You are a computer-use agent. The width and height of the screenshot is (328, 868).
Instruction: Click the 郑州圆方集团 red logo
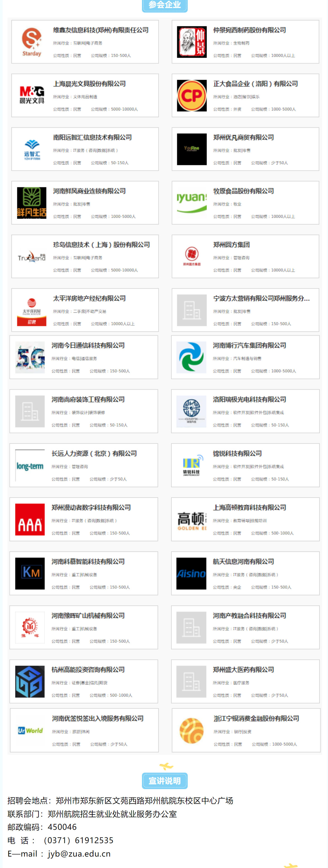point(192,257)
